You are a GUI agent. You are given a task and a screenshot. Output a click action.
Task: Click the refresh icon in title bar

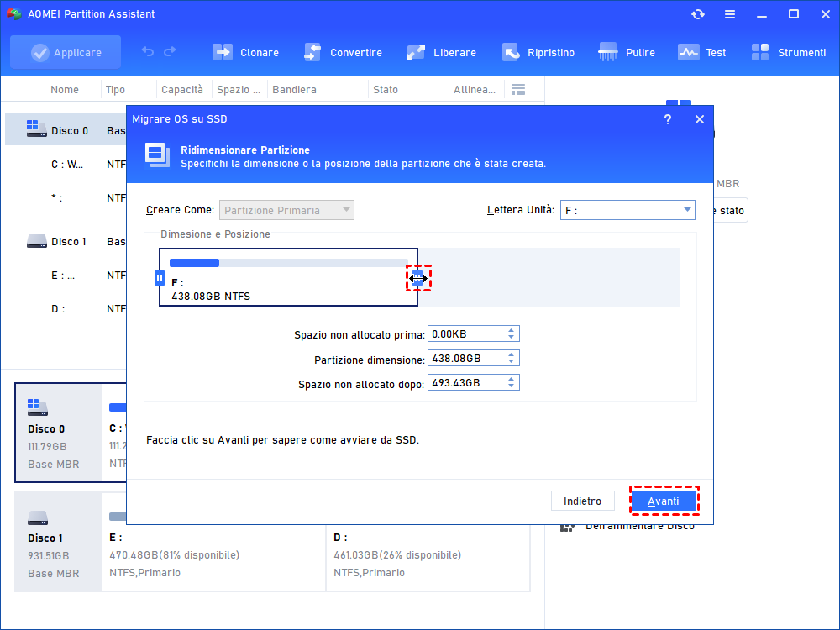tap(697, 14)
